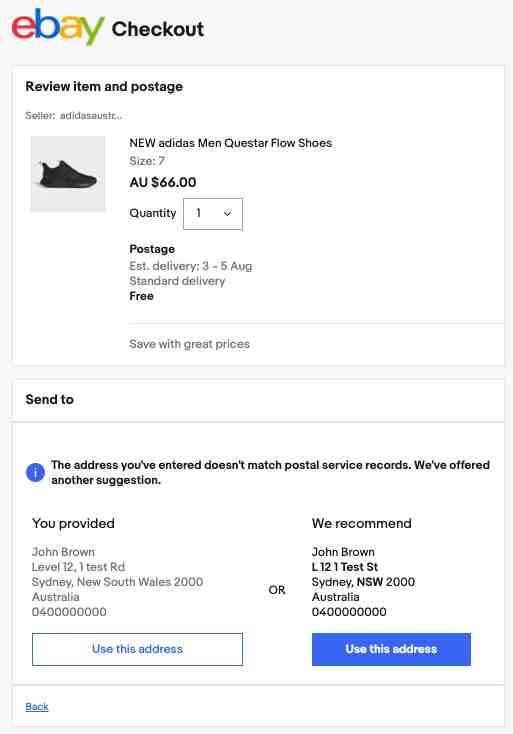Screen dimensions: 513x734
Task: Use the address under You provided
Action: [137, 649]
